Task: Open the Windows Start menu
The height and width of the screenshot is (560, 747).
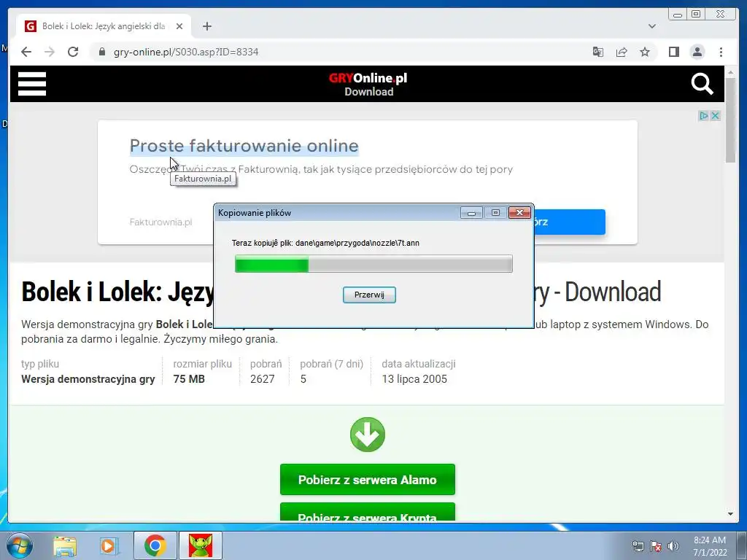Action: tap(20, 545)
